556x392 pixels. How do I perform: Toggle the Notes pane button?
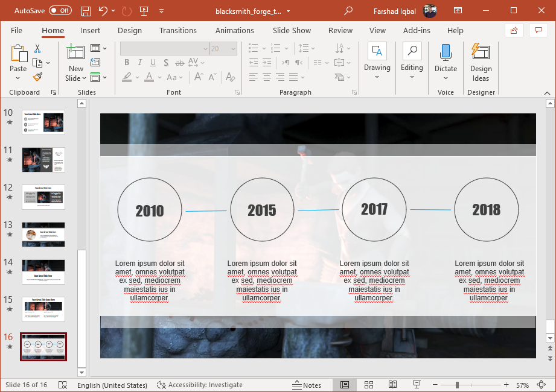click(x=307, y=385)
